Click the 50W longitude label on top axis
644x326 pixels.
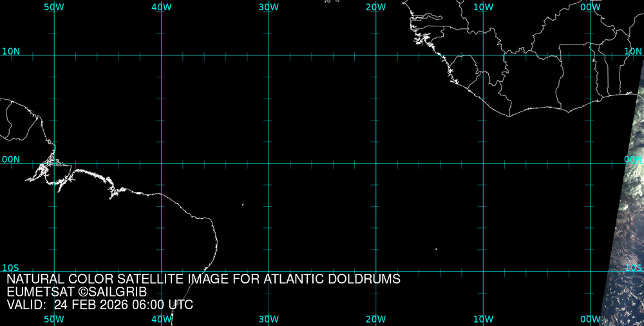coord(54,7)
